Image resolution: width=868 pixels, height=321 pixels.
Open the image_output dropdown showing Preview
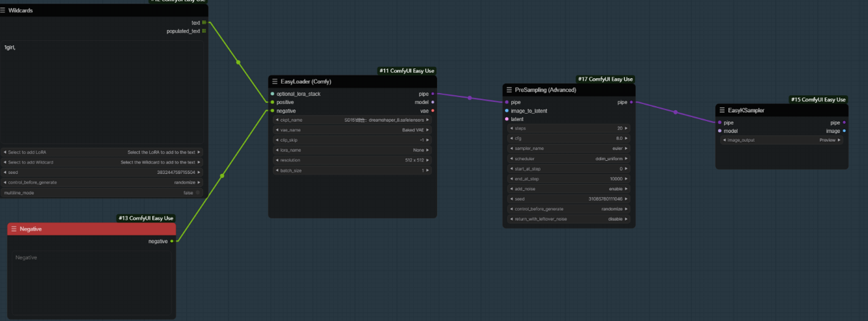tap(780, 140)
